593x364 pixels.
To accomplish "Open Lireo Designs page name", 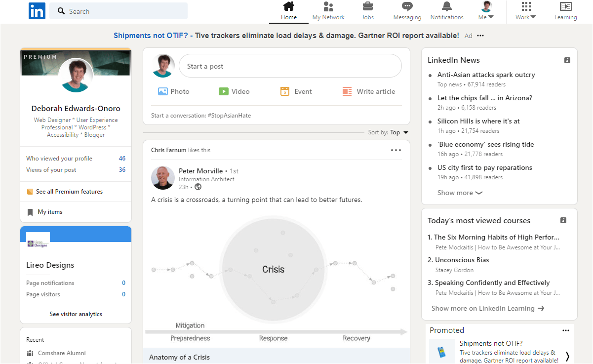I will coord(50,265).
